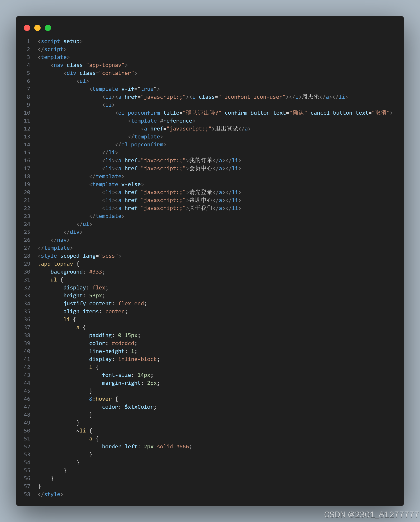Click closing "</el-popconfirm>" tag
This screenshot has height=522, width=420.
(141, 145)
